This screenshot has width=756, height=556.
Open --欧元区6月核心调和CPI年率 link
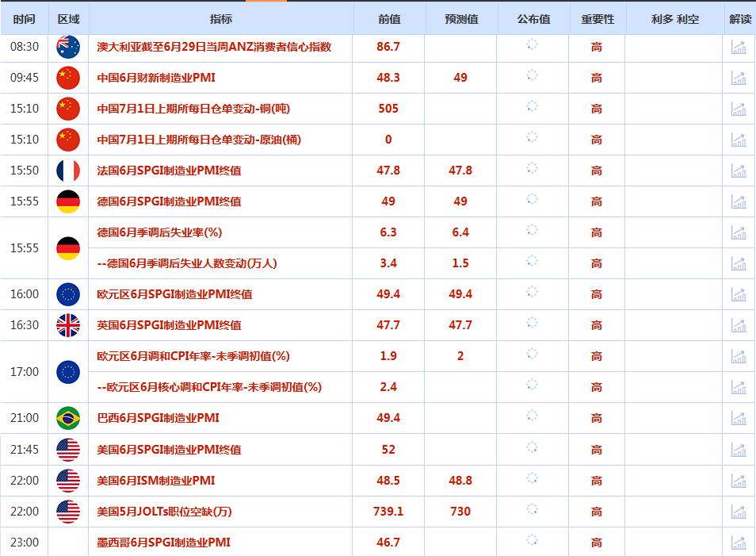pos(209,386)
